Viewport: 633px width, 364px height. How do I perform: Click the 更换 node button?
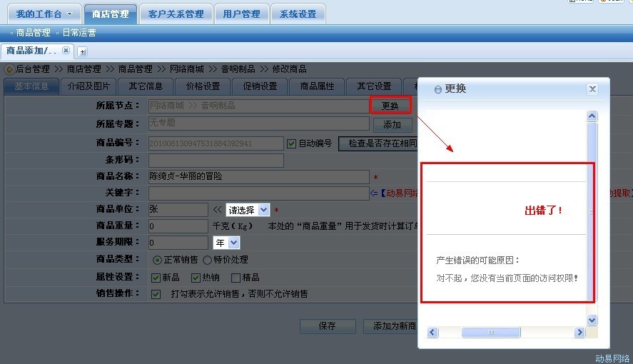coord(390,106)
